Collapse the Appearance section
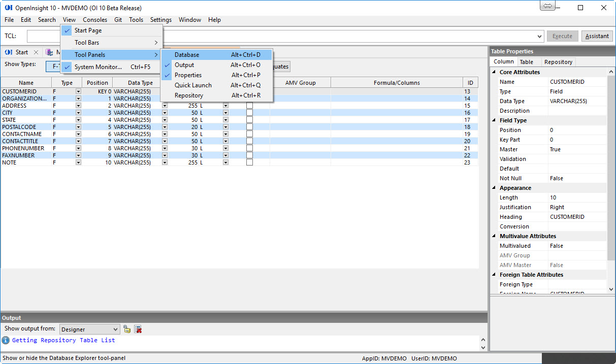Viewport: 616px width, 364px height. pyautogui.click(x=494, y=188)
